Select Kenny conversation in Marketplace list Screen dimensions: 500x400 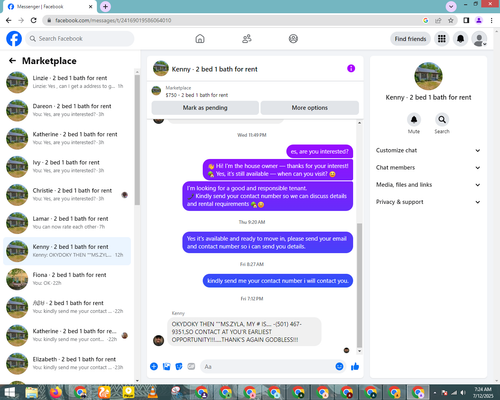pos(67,251)
